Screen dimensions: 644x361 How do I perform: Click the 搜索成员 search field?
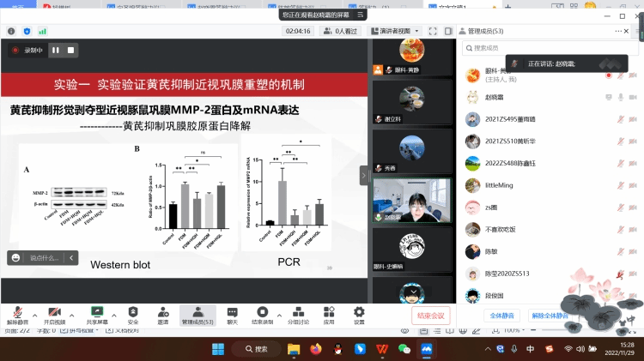coord(550,48)
